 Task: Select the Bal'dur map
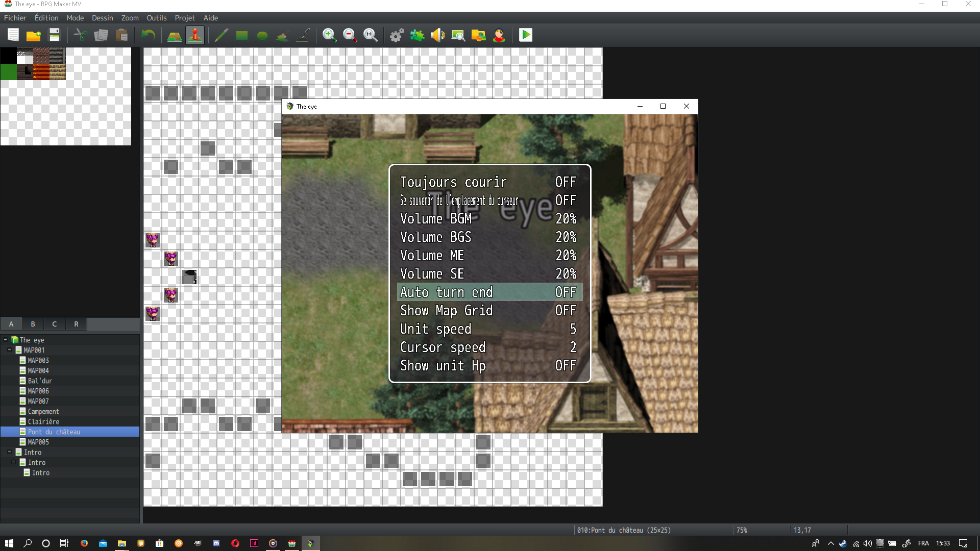pos(40,381)
